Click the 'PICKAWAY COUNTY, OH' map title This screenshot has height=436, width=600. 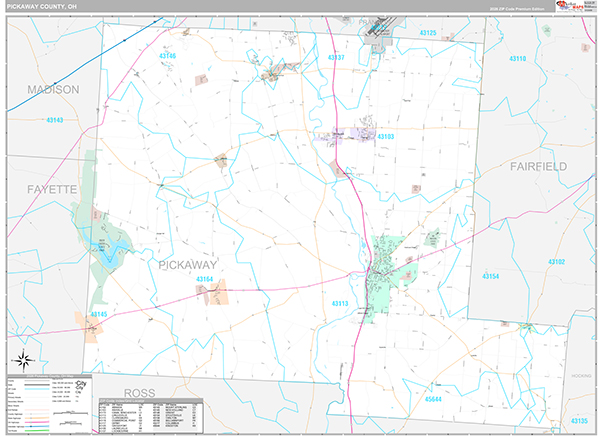(x=42, y=7)
